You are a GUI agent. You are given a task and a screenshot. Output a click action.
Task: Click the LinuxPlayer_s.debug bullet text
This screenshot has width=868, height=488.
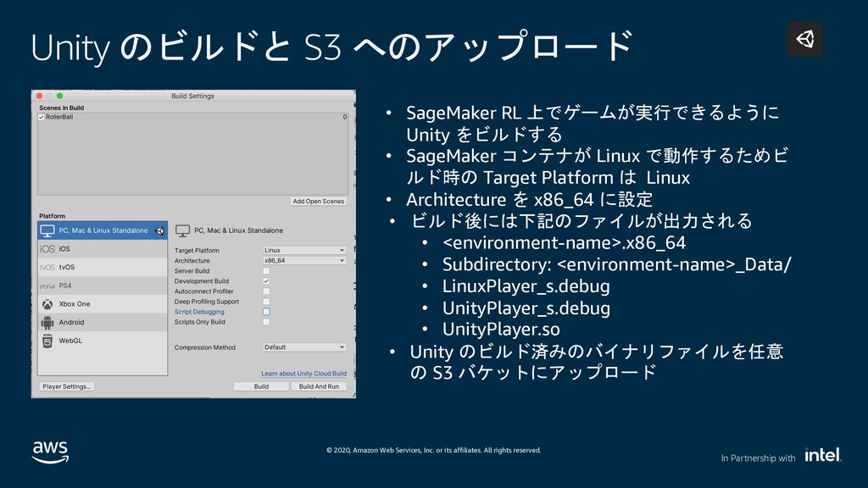click(x=526, y=286)
